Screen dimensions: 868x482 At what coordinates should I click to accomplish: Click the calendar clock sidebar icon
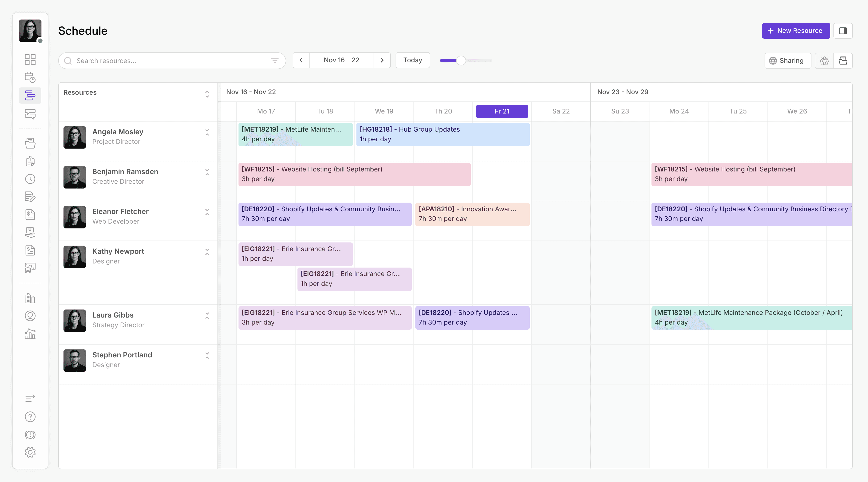(30, 78)
